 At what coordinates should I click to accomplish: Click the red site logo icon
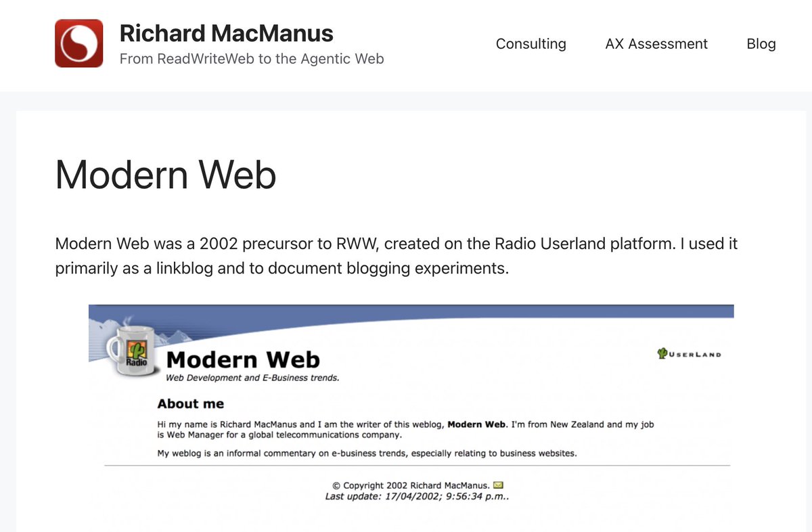pos(79,43)
